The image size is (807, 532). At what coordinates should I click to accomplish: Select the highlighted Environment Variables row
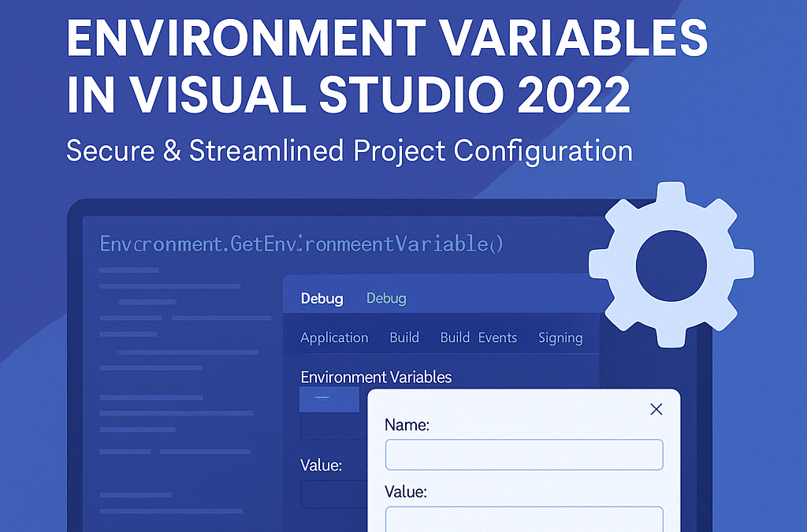pos(329,399)
